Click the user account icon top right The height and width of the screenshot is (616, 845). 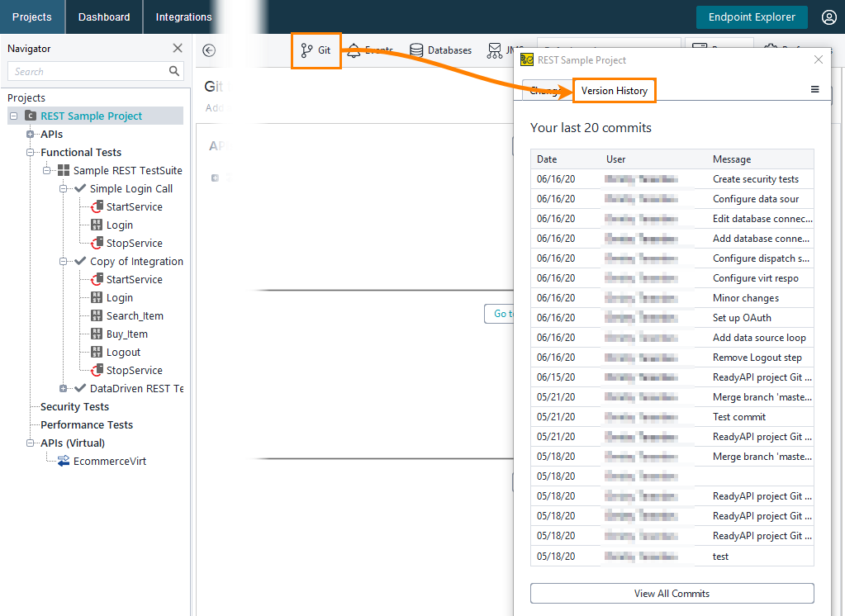[828, 17]
